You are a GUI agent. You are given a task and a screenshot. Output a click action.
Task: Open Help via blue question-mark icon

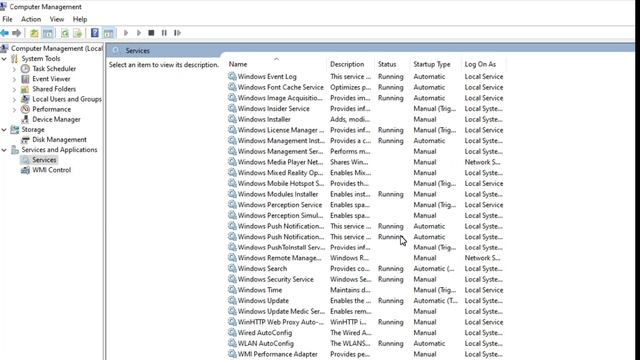click(x=95, y=33)
